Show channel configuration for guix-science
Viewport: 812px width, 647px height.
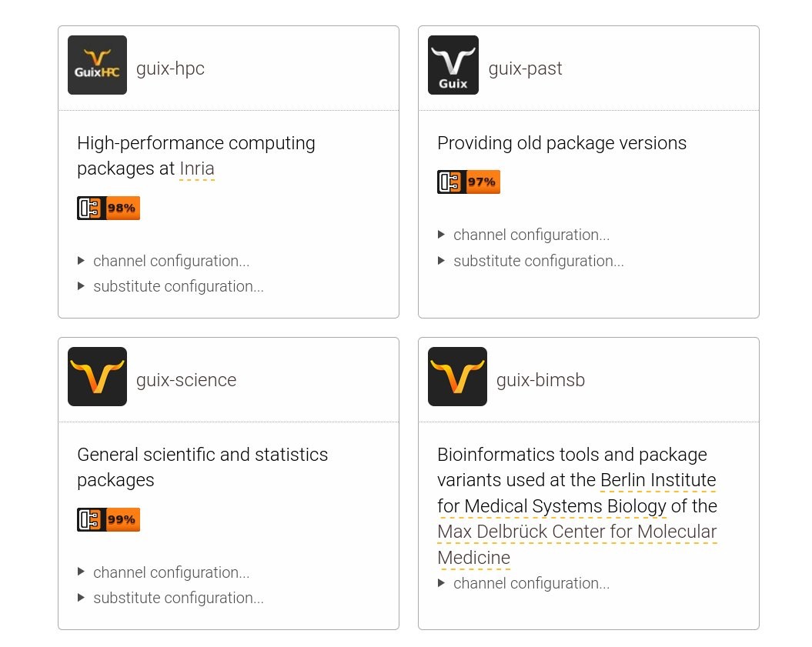pyautogui.click(x=170, y=572)
